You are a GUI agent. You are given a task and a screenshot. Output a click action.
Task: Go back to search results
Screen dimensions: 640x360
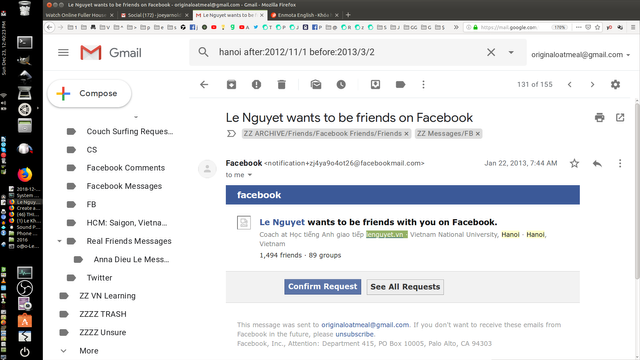[204, 84]
